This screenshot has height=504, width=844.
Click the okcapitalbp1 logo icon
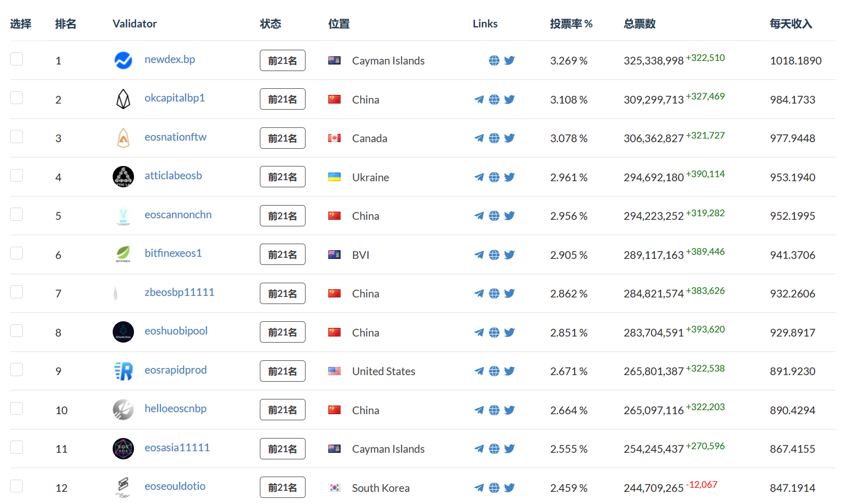tap(123, 99)
